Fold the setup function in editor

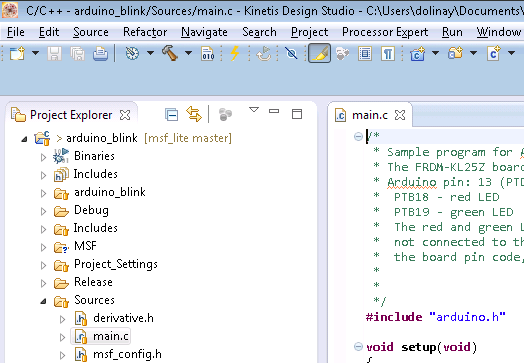(x=358, y=347)
